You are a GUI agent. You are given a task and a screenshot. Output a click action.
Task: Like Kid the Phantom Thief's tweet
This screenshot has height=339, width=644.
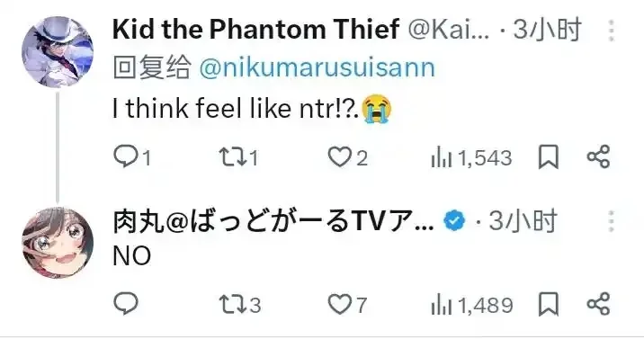[347, 157]
